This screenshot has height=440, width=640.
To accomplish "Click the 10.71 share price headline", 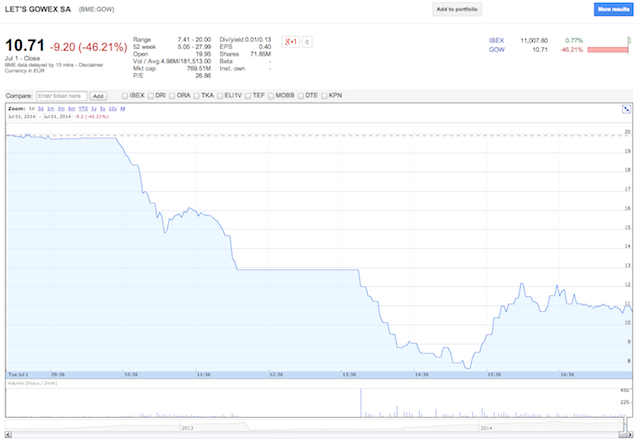I will (x=24, y=45).
